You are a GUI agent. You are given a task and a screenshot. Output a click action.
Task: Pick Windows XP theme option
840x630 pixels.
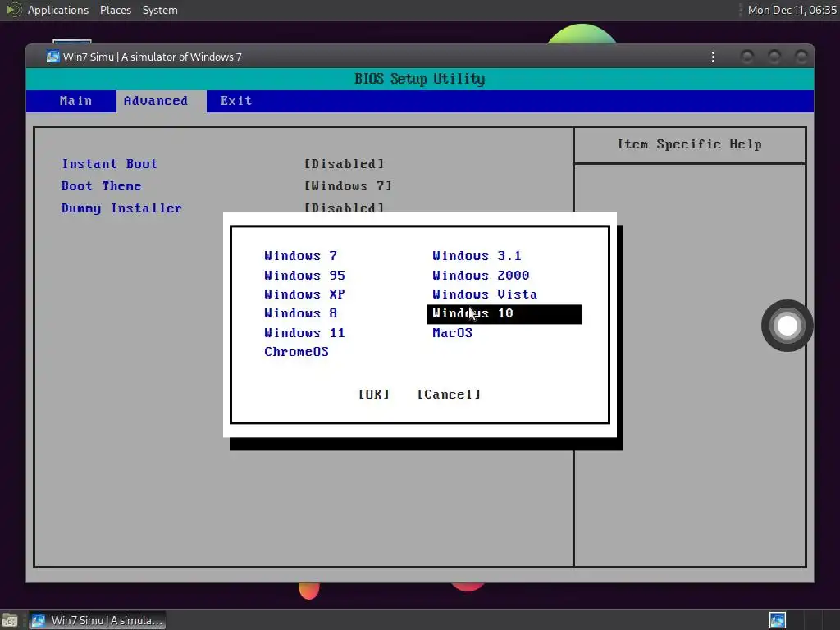point(304,294)
